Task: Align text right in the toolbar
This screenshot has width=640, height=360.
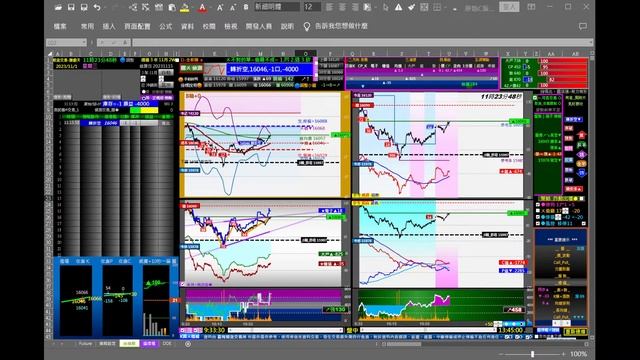Action: [x=356, y=7]
